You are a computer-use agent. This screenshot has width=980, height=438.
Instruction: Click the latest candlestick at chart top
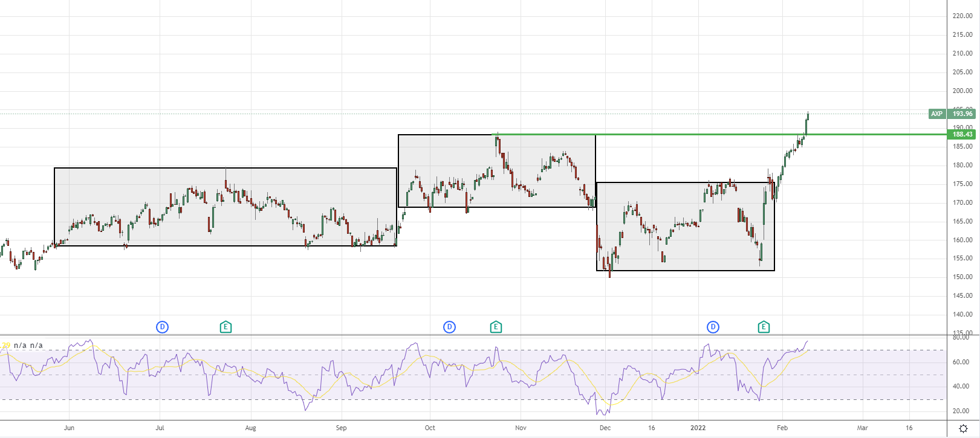[x=808, y=116]
